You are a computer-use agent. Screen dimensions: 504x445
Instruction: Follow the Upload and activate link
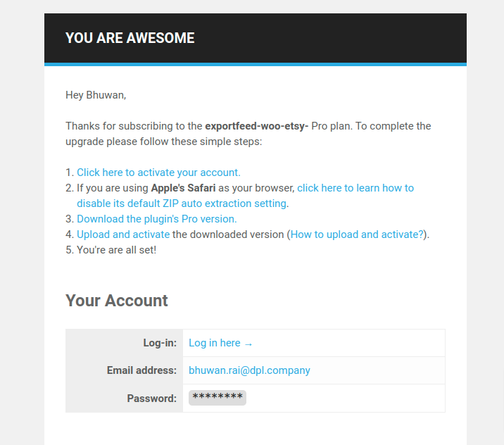[123, 234]
